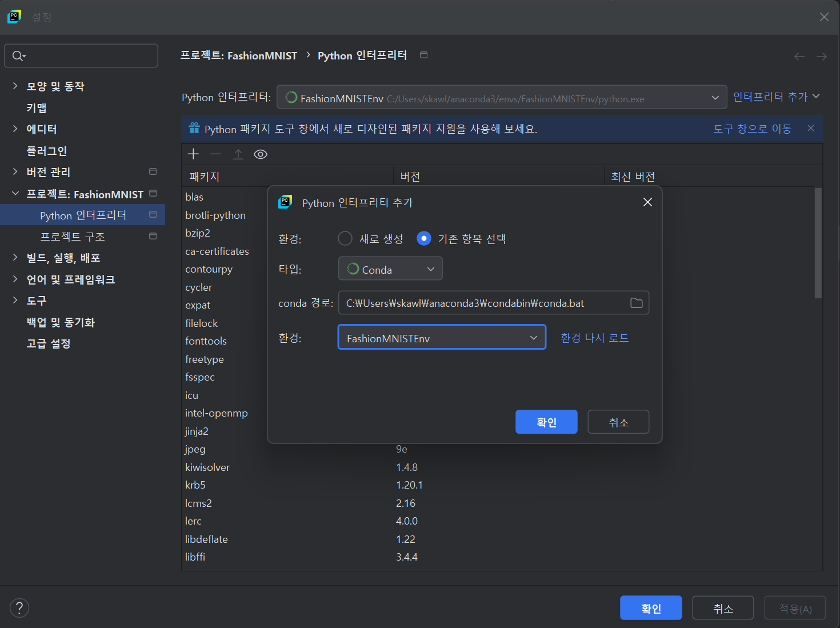Open the 타입 Conda dropdown
This screenshot has width=840, height=628.
390,269
